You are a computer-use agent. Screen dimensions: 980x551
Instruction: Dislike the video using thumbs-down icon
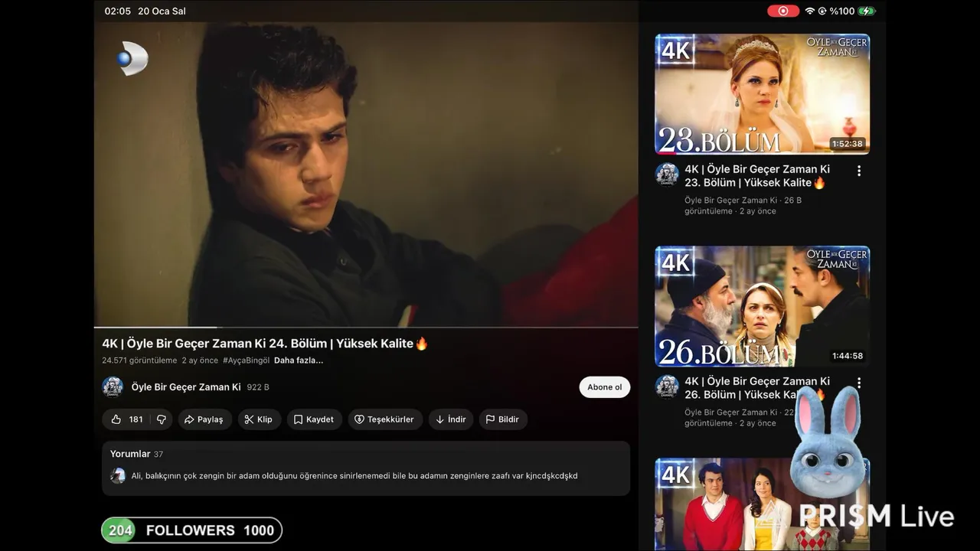tap(161, 419)
